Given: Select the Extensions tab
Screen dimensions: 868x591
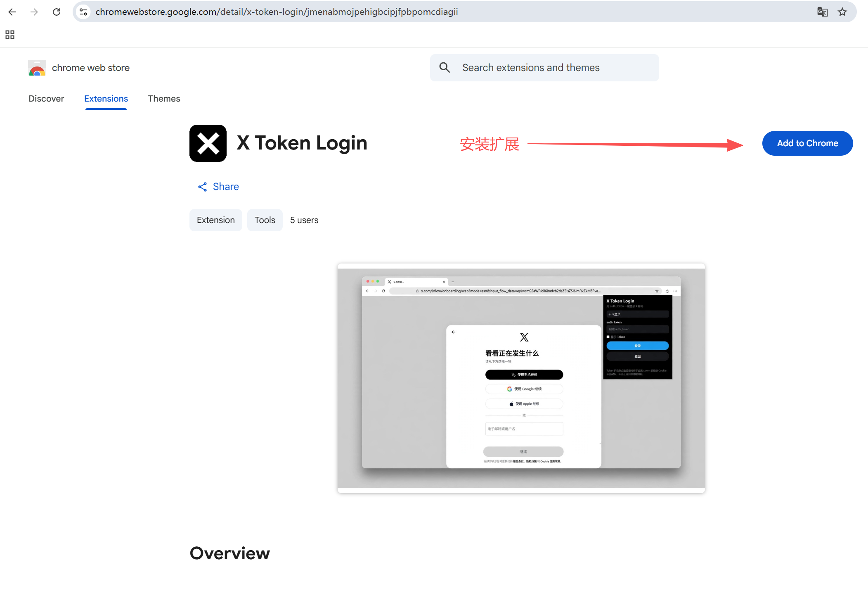Looking at the screenshot, I should tap(106, 99).
